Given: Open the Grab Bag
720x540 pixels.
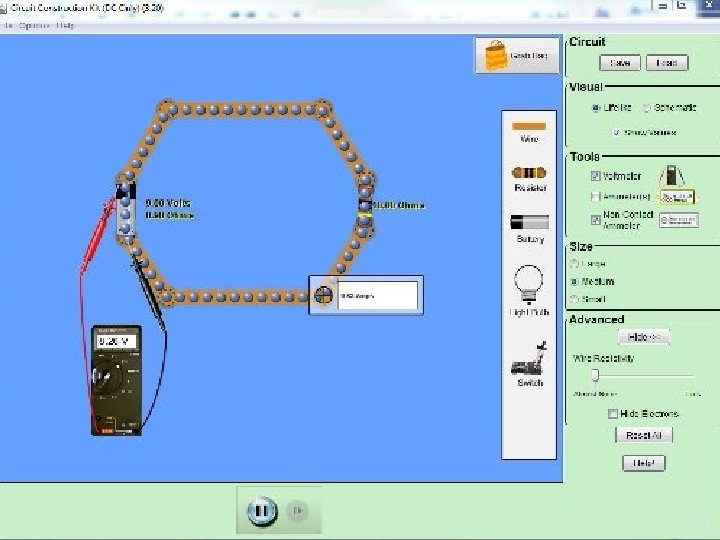Looking at the screenshot, I should tap(518, 56).
